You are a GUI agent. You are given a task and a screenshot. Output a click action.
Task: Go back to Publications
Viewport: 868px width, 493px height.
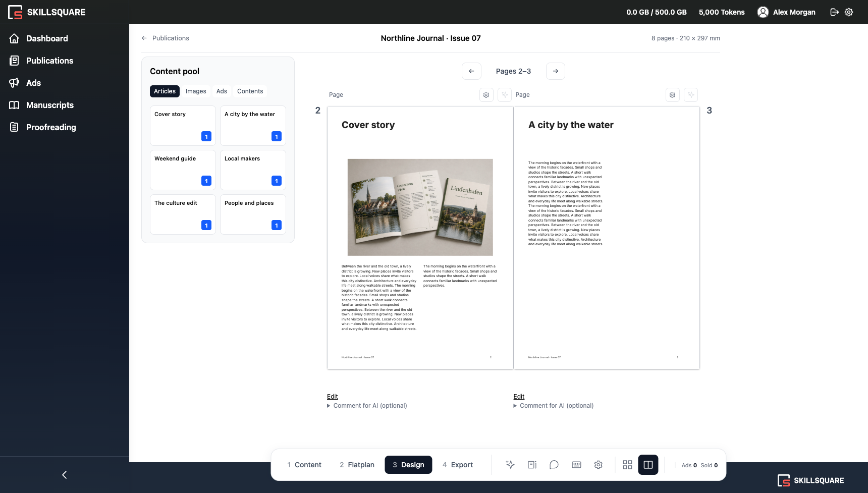coord(165,38)
